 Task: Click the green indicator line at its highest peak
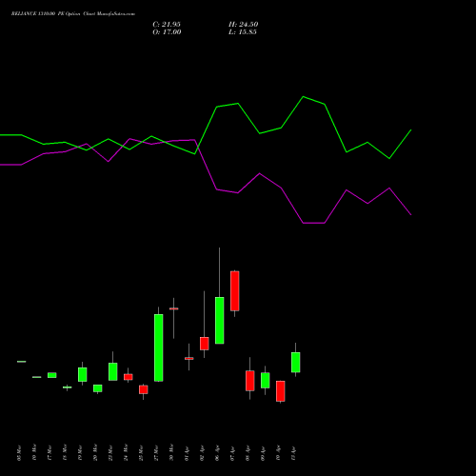pyautogui.click(x=304, y=96)
